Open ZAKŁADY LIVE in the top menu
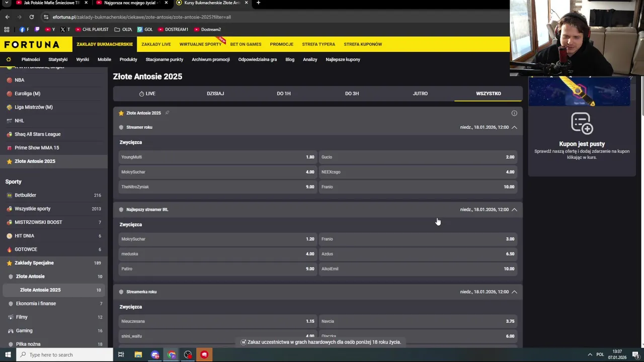Viewport: 644px width, 362px height. [156, 44]
